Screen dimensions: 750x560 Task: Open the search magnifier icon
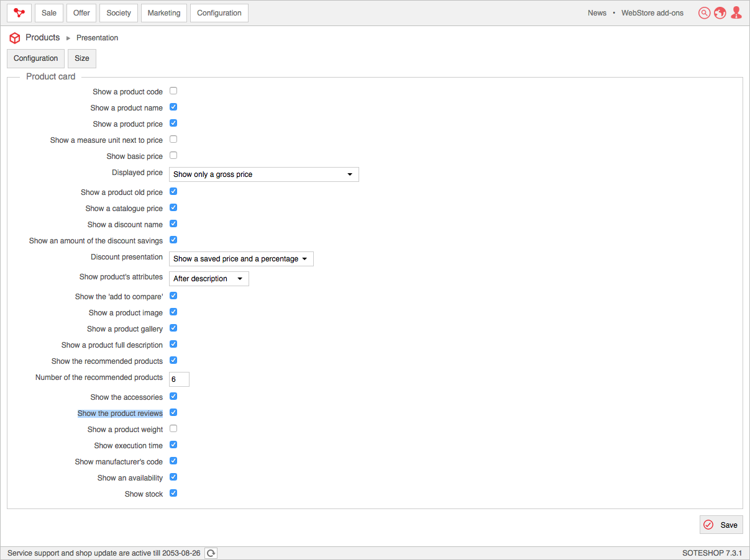coord(704,13)
